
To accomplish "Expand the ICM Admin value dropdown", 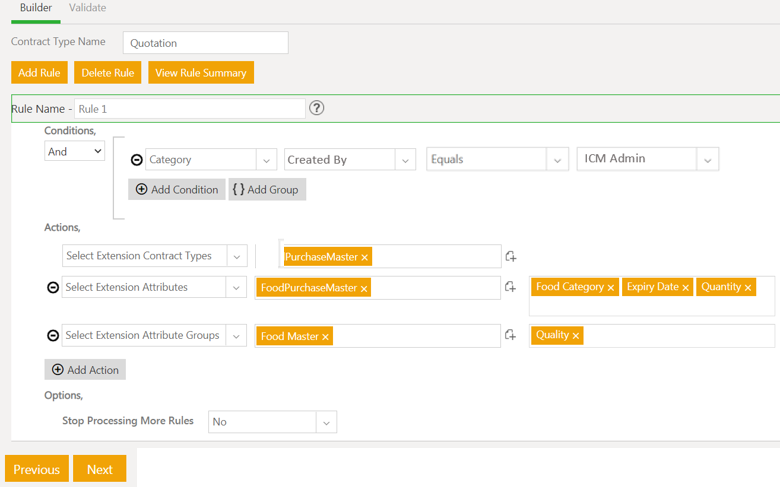I will pos(707,160).
